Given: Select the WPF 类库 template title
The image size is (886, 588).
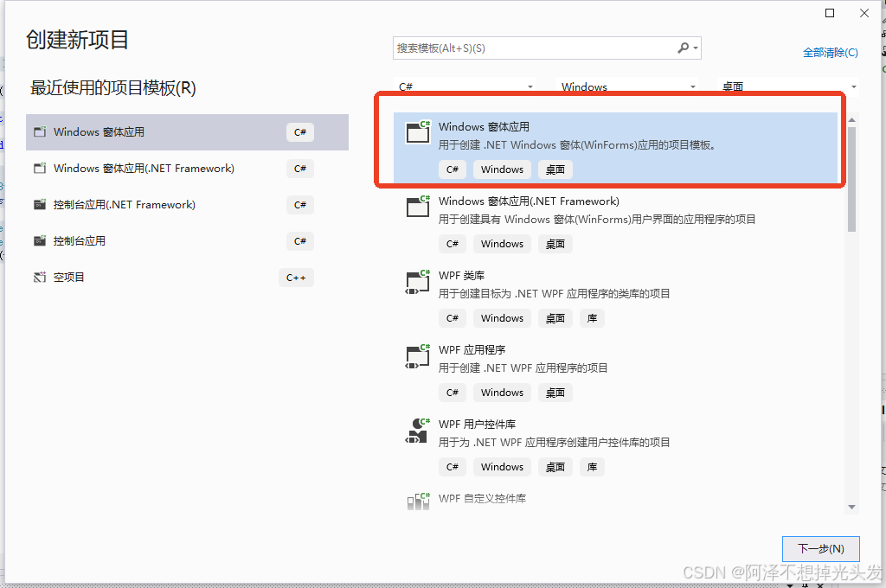Looking at the screenshot, I should point(461,276).
